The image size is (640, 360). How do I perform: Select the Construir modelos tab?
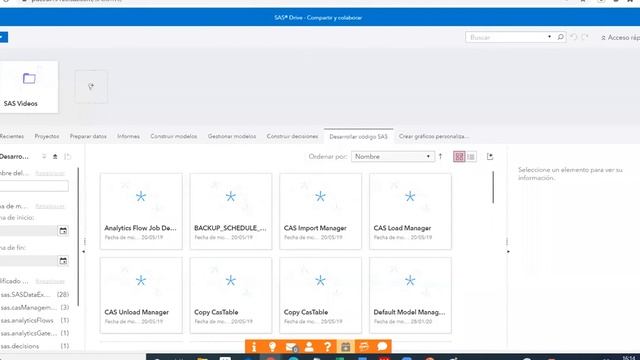173,136
